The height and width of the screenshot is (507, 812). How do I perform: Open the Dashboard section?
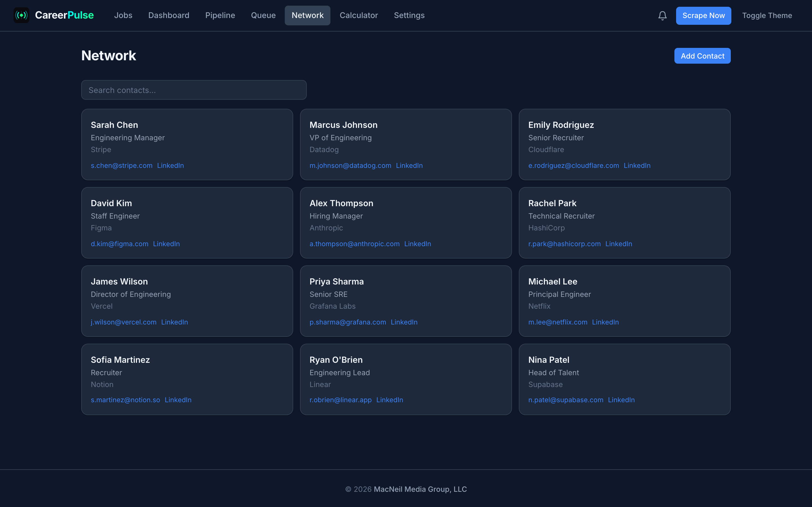pyautogui.click(x=169, y=15)
